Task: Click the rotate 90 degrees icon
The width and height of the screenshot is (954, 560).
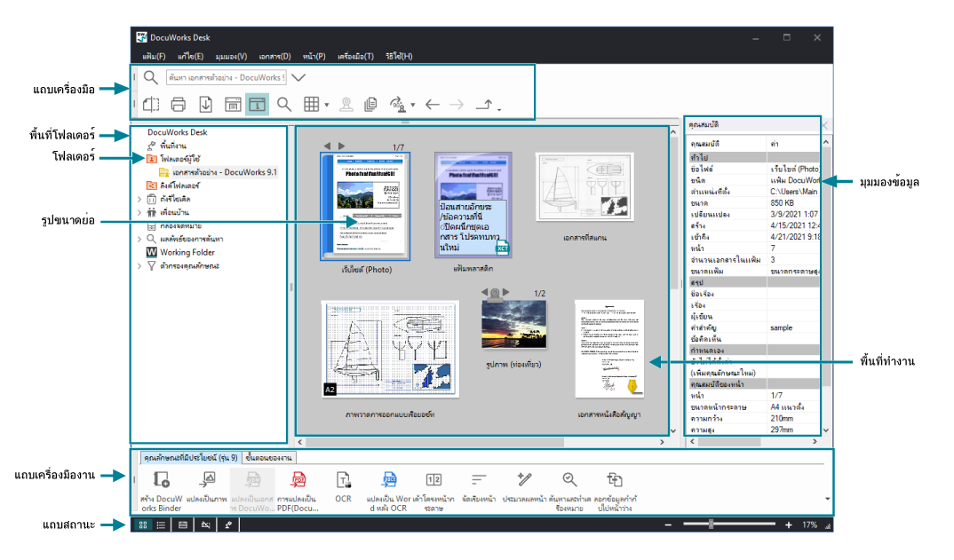Action: [399, 104]
